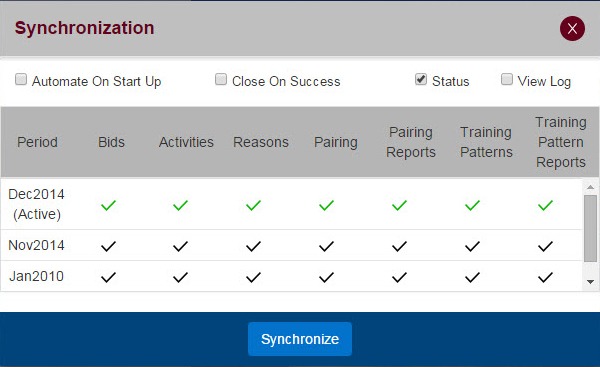Image resolution: width=600 pixels, height=367 pixels.
Task: Click green Training Patterns checkmark for Dec2014
Action: pyautogui.click(x=472, y=205)
